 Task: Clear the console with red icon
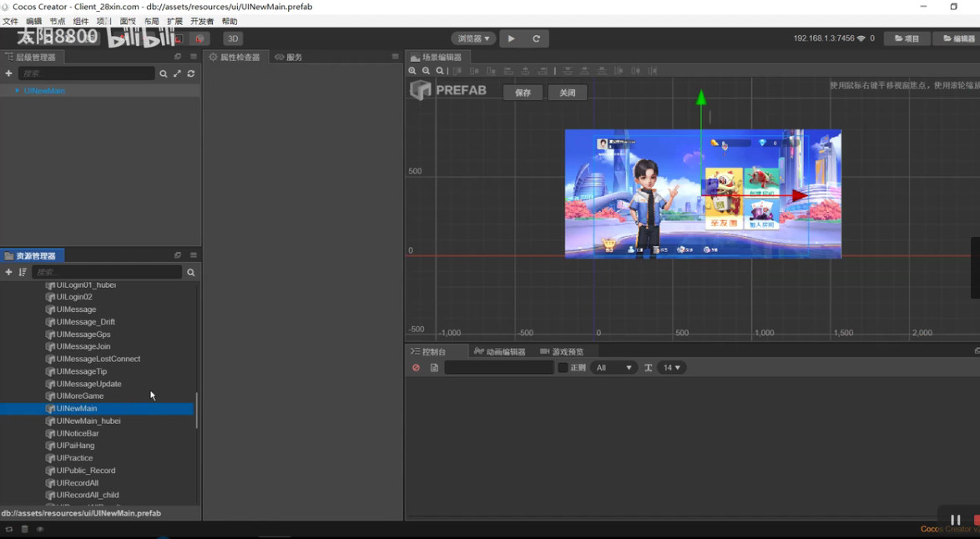point(416,368)
